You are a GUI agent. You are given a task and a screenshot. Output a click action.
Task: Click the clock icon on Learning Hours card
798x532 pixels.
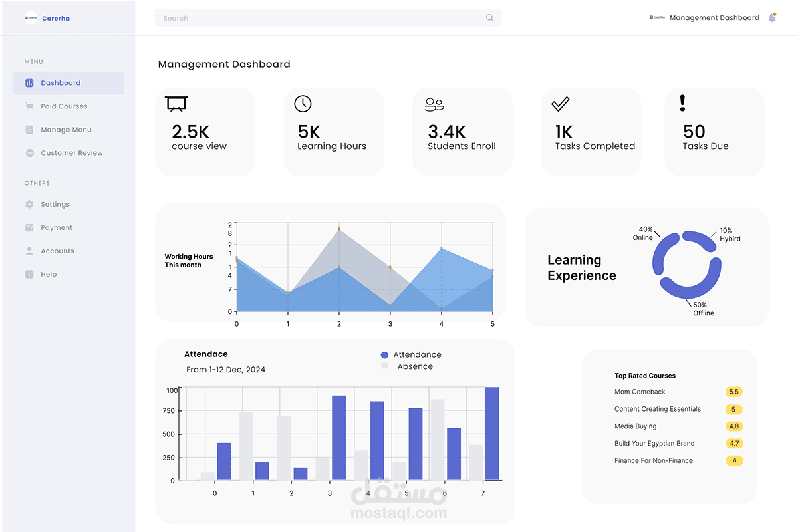[303, 104]
